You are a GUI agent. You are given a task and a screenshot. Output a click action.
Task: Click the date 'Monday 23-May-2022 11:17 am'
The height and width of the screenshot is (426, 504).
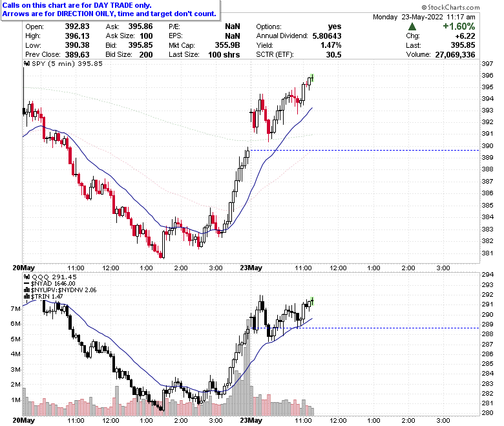point(424,17)
